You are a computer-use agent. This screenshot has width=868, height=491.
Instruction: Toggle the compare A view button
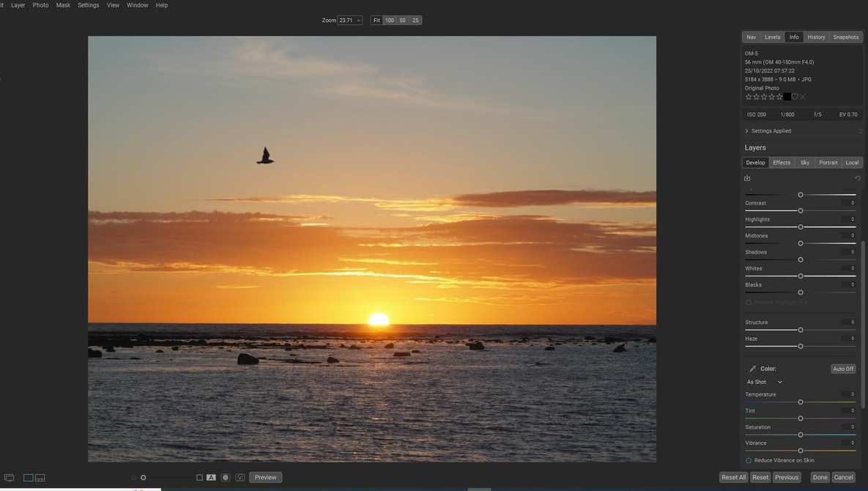(211, 478)
